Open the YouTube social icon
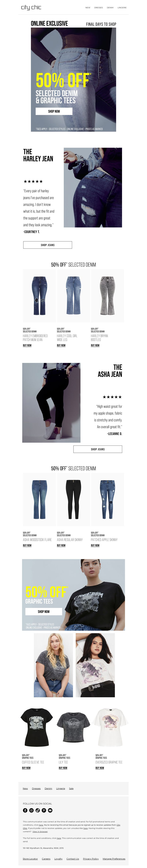 (x=50, y=810)
